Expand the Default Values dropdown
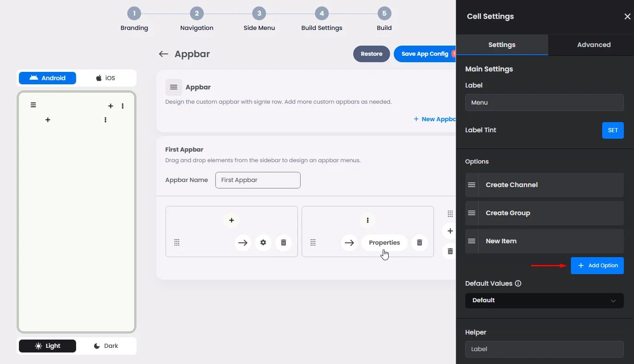 (544, 300)
